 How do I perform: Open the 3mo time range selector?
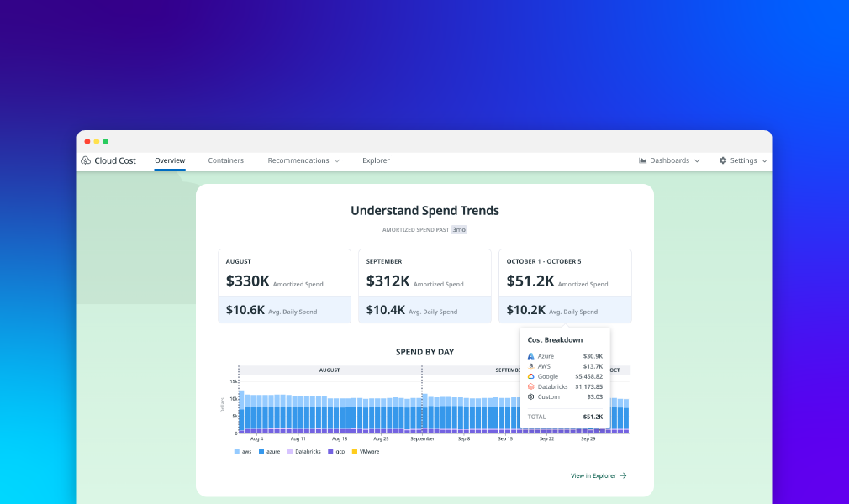tap(459, 229)
